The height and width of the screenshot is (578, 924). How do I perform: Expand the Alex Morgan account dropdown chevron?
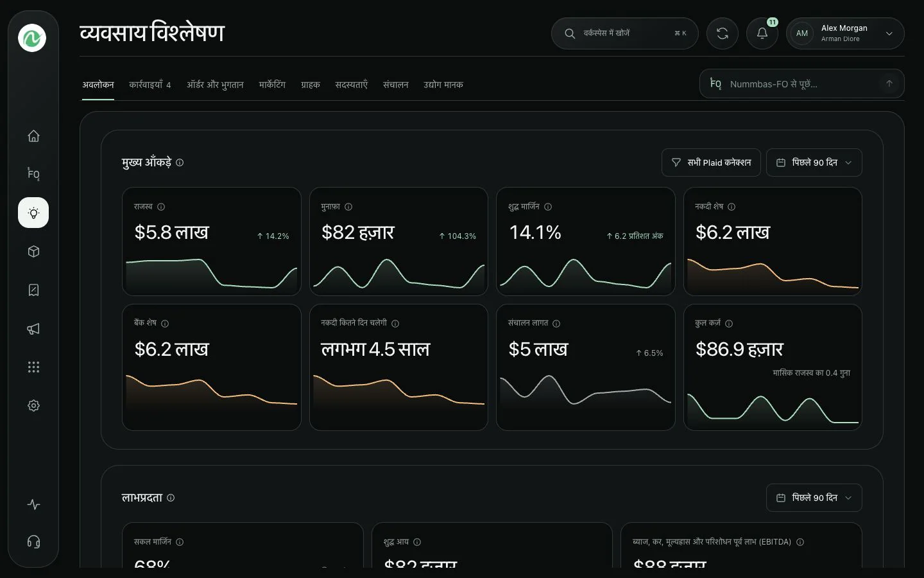pos(889,33)
